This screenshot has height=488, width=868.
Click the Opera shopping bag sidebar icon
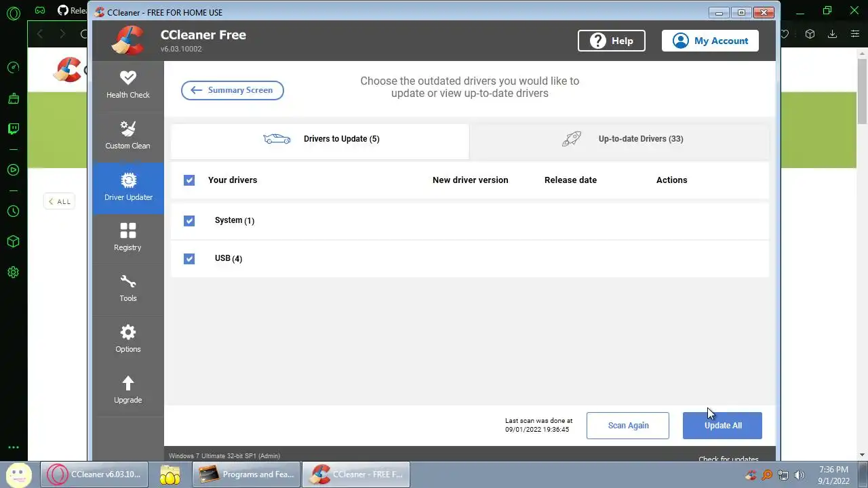click(x=13, y=98)
